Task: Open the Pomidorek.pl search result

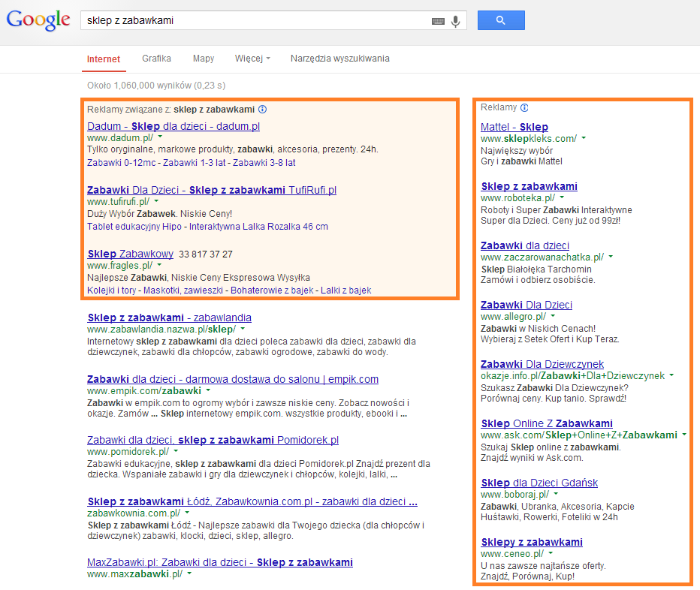Action: [213, 440]
